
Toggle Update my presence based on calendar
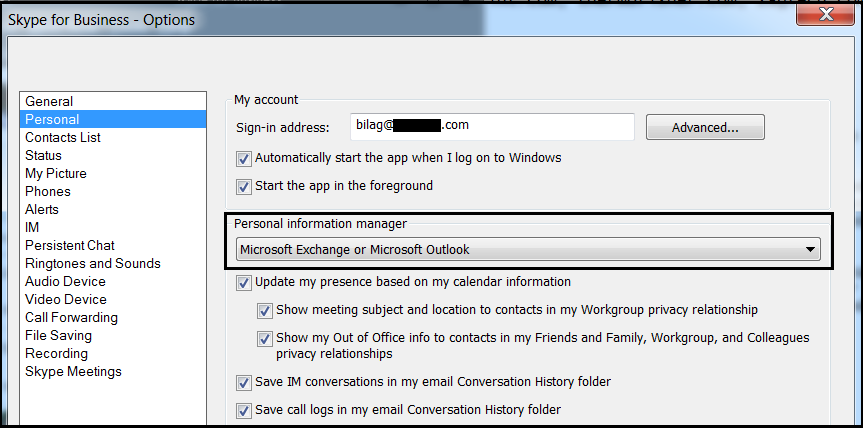coord(244,283)
